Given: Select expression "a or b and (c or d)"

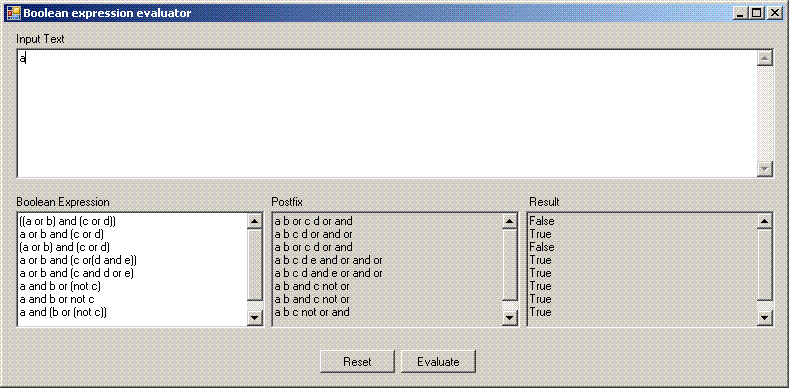Looking at the screenshot, I should click(x=62, y=234).
